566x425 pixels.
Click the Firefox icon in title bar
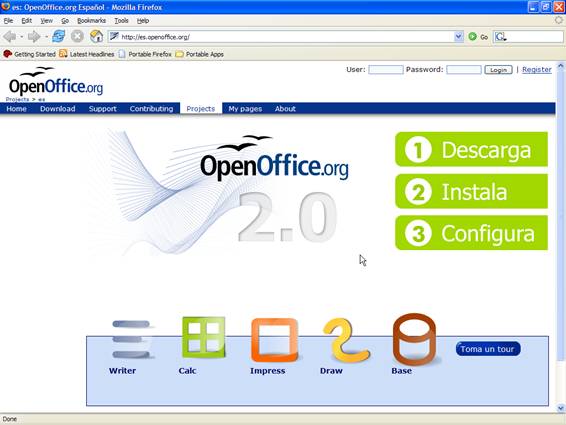pos(5,6)
